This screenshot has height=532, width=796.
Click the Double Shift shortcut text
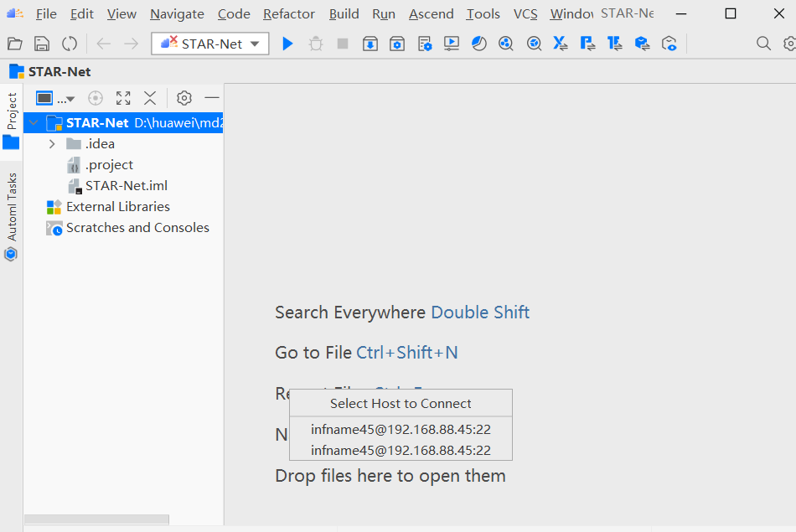(480, 312)
